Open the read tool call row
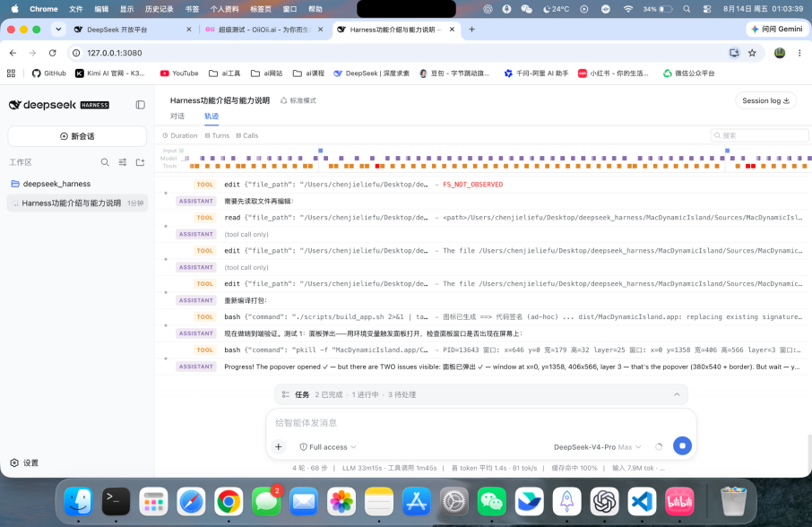Image resolution: width=812 pixels, height=527 pixels. [x=481, y=218]
